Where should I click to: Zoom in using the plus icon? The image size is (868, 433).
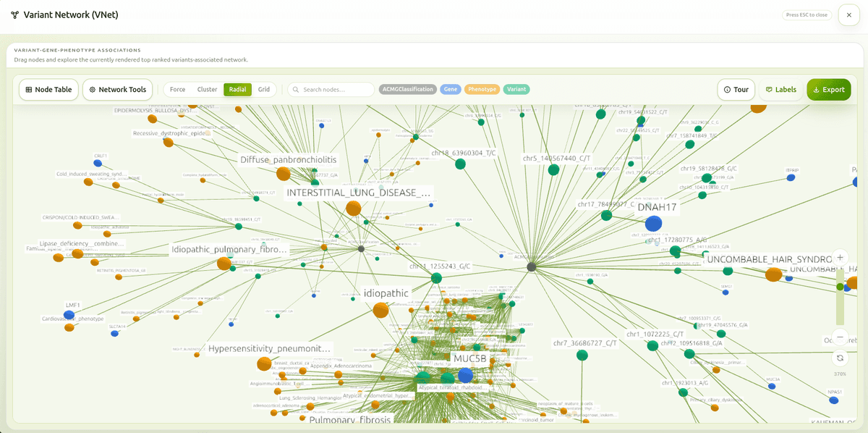[x=840, y=257]
